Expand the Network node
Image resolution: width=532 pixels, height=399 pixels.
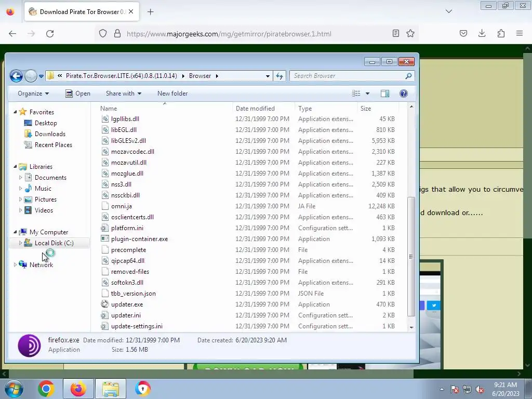(15, 264)
